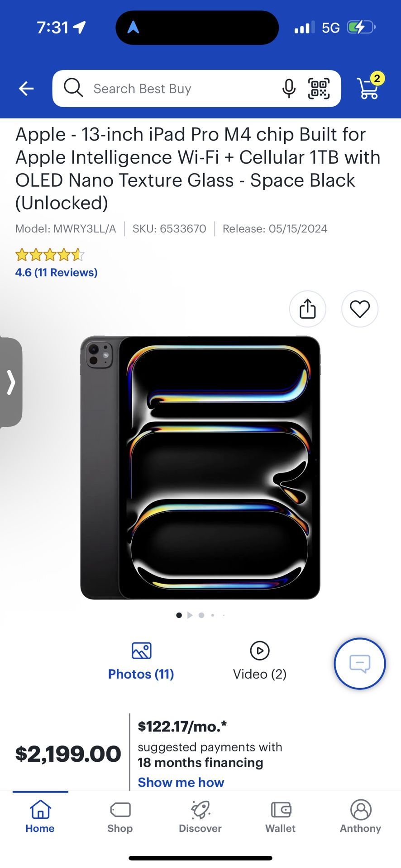
Task: Switch to the Home tab
Action: [x=40, y=816]
